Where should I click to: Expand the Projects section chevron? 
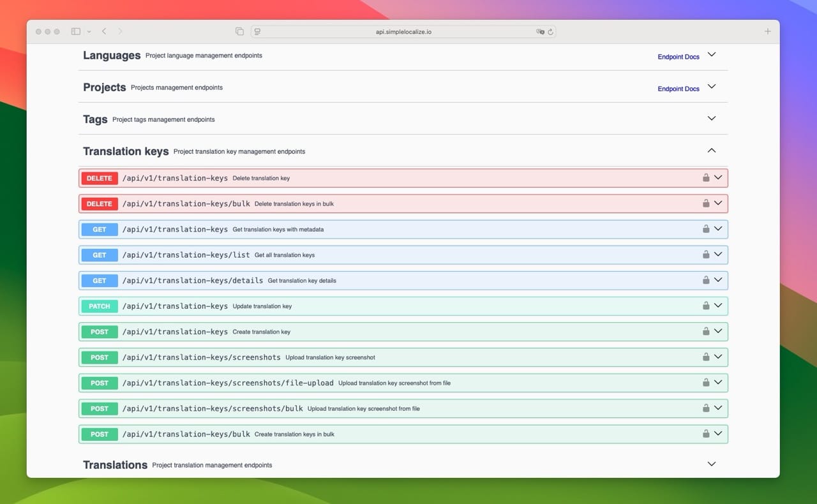click(x=712, y=87)
